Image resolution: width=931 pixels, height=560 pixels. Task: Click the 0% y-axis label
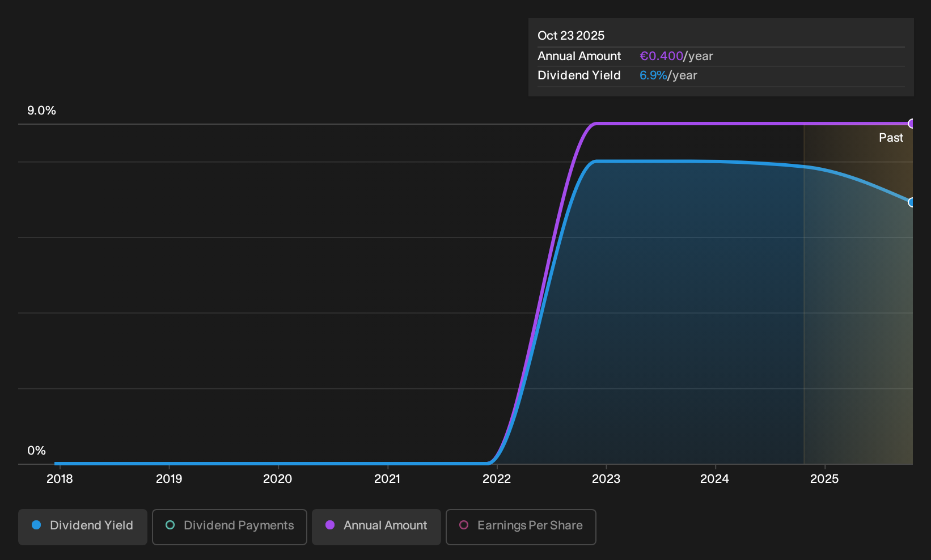coord(36,451)
